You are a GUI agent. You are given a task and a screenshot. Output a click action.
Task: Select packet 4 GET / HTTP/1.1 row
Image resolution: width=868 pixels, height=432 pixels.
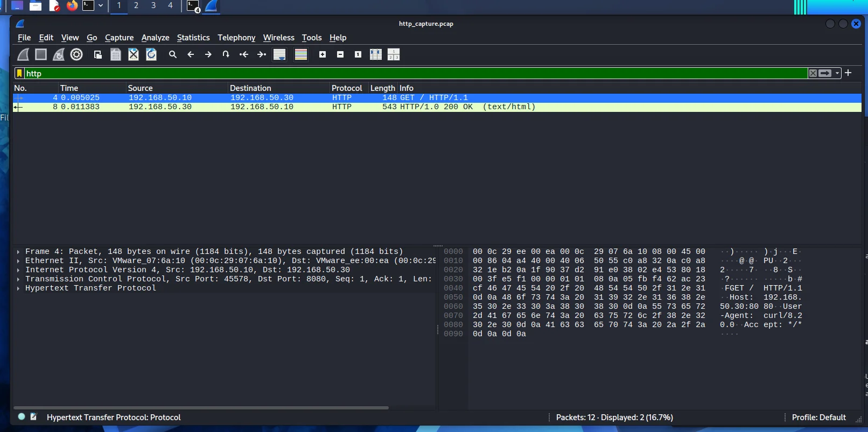click(x=437, y=98)
